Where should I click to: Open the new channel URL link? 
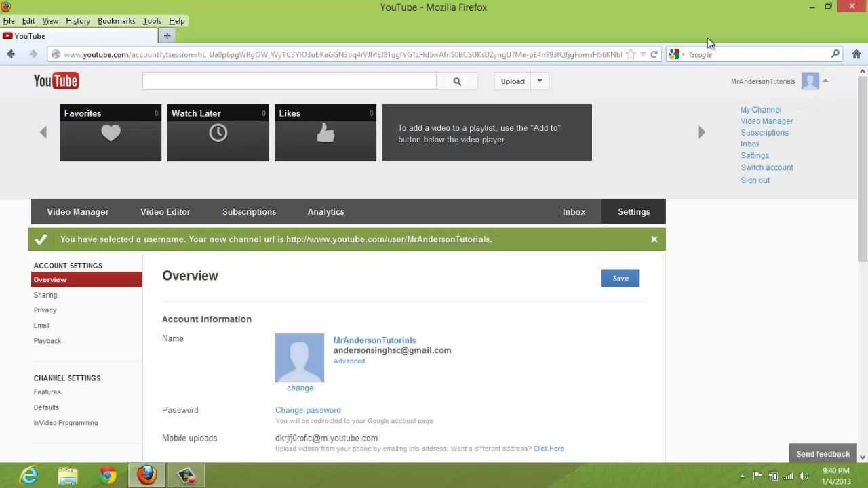pyautogui.click(x=388, y=239)
